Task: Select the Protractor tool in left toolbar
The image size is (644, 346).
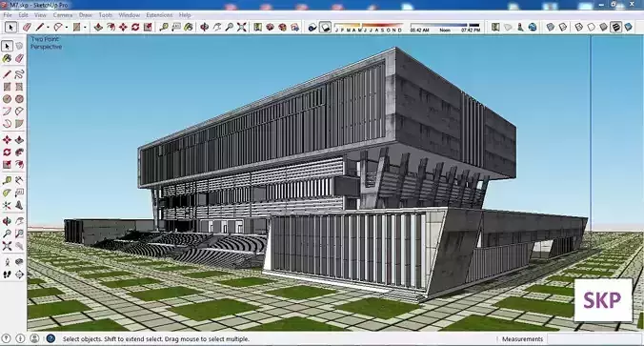Action: click(x=7, y=193)
